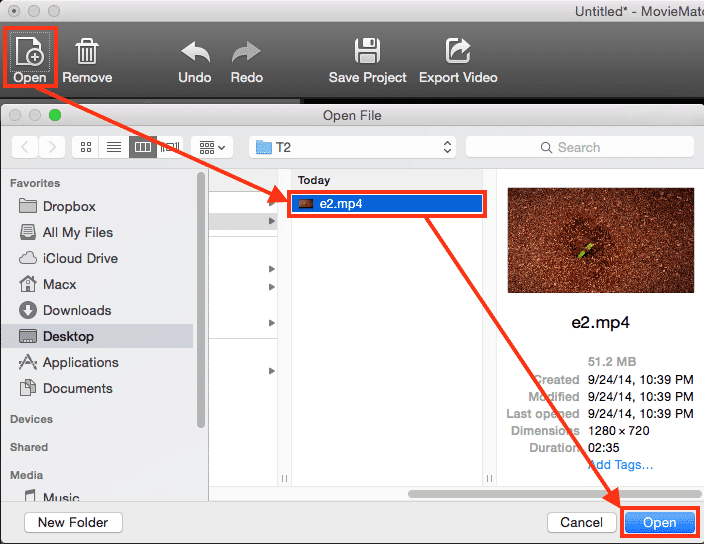Image resolution: width=704 pixels, height=544 pixels.
Task: Switch to cover flow view
Action: coord(170,147)
